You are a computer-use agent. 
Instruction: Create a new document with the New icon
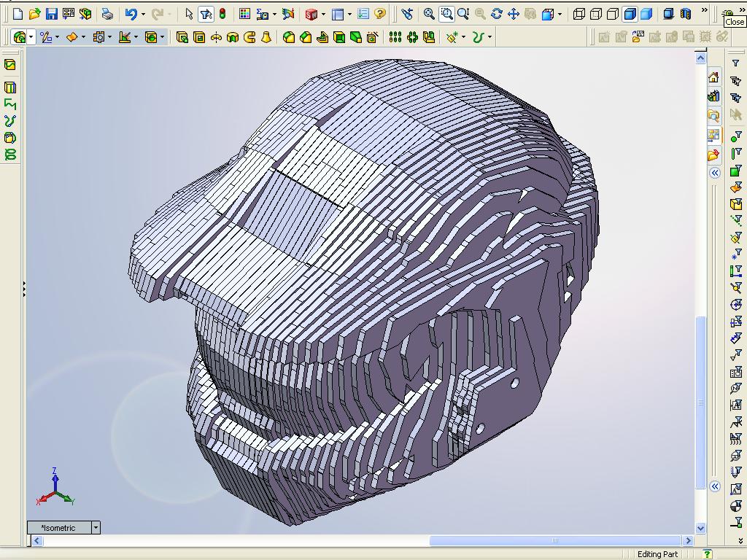18,14
